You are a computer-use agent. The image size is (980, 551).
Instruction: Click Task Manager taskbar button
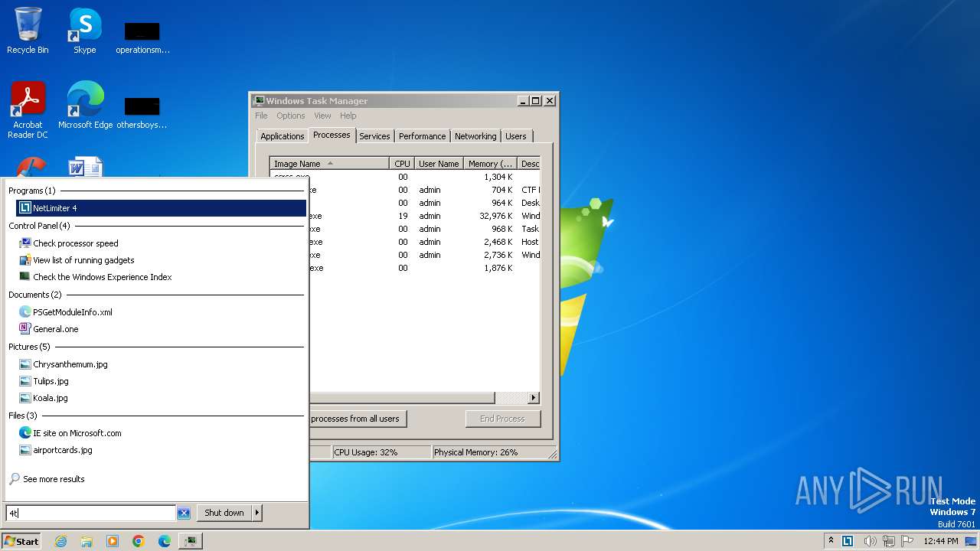tap(190, 541)
